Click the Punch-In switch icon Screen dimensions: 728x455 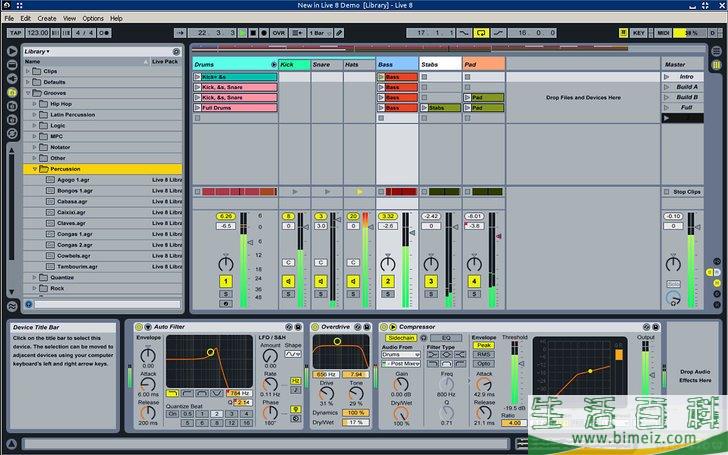pyautogui.click(x=464, y=33)
